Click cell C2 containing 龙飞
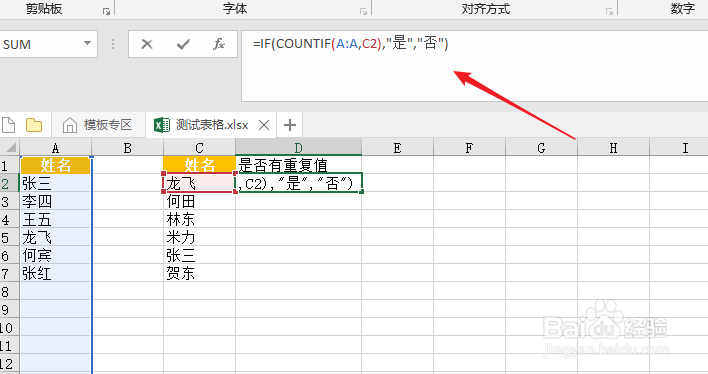 click(199, 183)
